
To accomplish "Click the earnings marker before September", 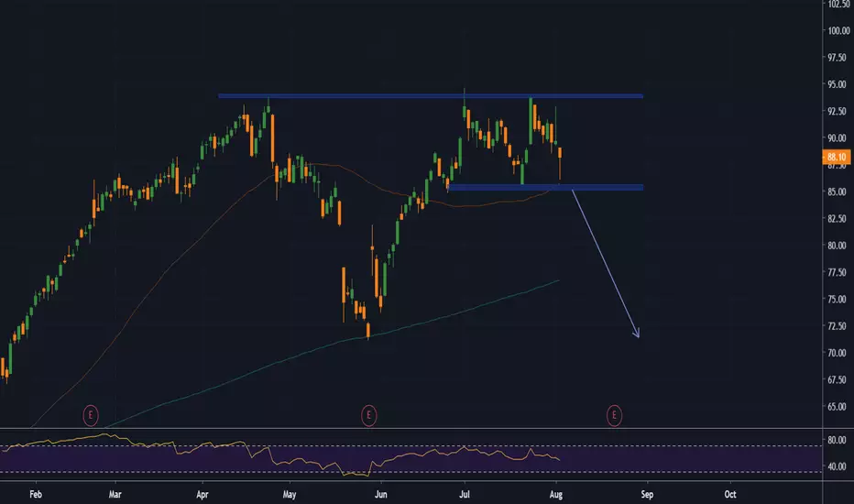I will tap(614, 416).
